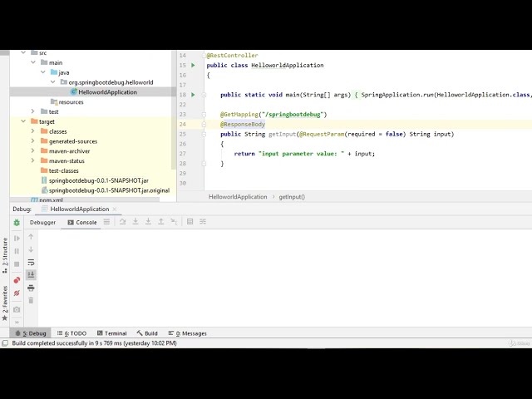Screen dimensions: 532x399
Task: Select springbootdebug-0.0.1-SNAPSHOT.jar.original file
Action: point(106,190)
